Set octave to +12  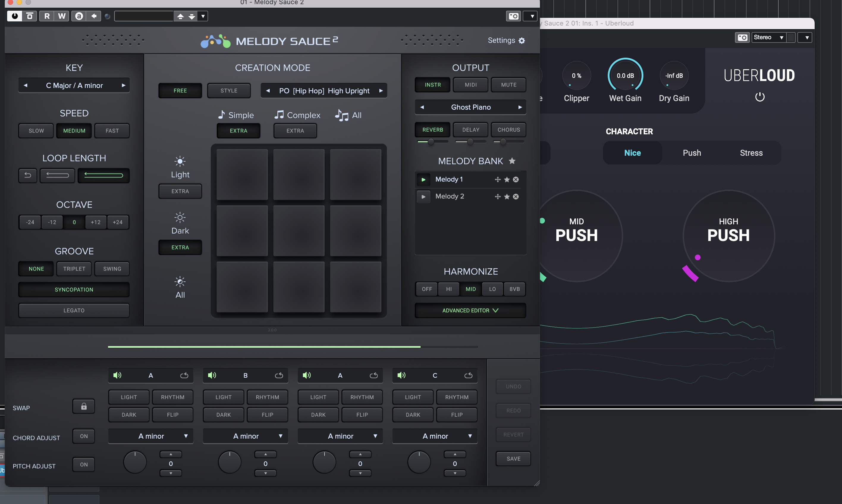[x=95, y=222]
